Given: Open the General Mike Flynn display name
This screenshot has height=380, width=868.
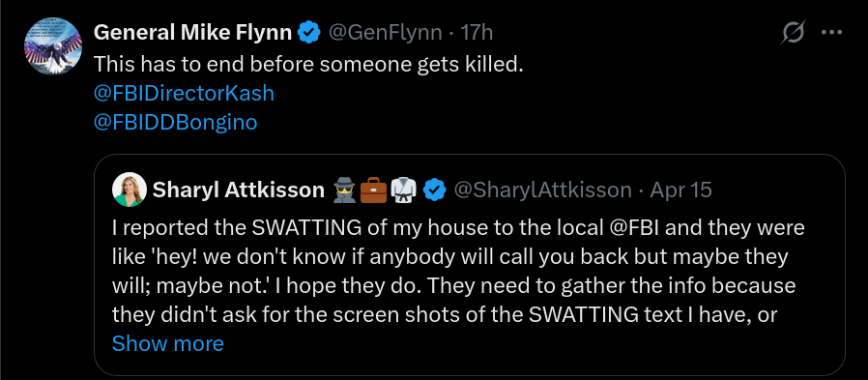Looking at the screenshot, I should (x=192, y=33).
